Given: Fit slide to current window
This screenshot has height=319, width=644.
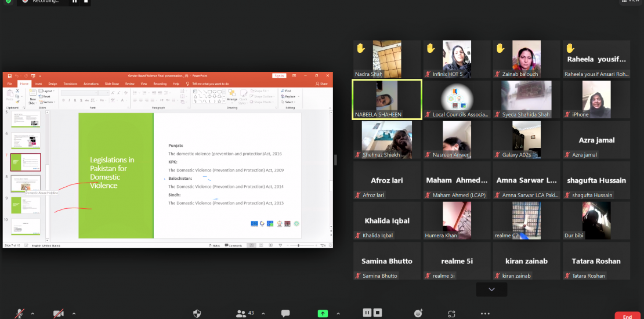Looking at the screenshot, I should [329, 245].
